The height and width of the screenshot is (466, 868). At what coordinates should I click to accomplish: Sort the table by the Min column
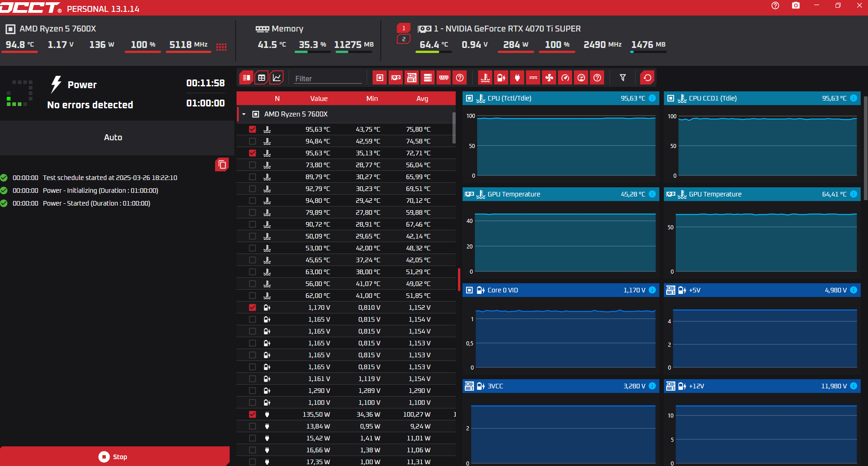point(372,99)
